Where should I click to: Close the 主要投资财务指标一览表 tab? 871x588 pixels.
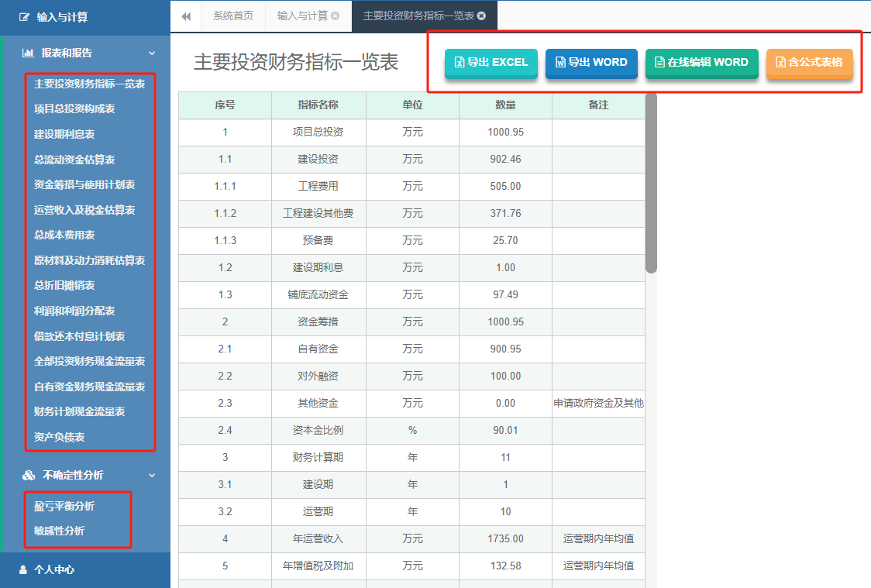[x=481, y=16]
